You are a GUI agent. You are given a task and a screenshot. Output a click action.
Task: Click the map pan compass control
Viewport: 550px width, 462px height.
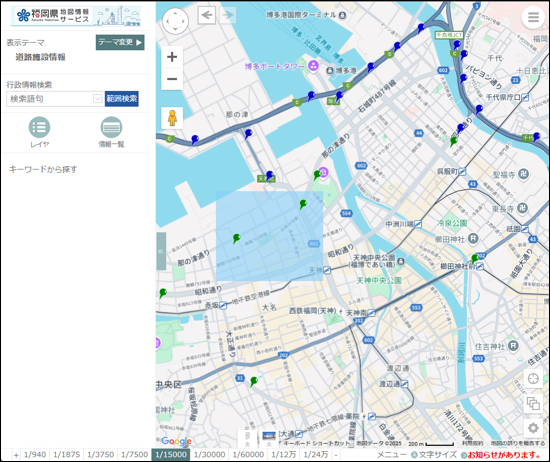175,21
